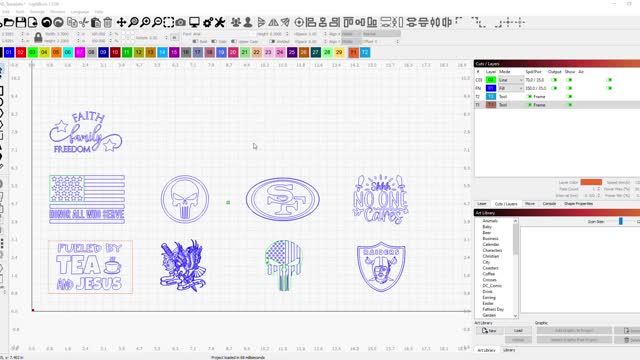This screenshot has height=360, width=640.
Task: Click the New art library button
Action: point(489,331)
